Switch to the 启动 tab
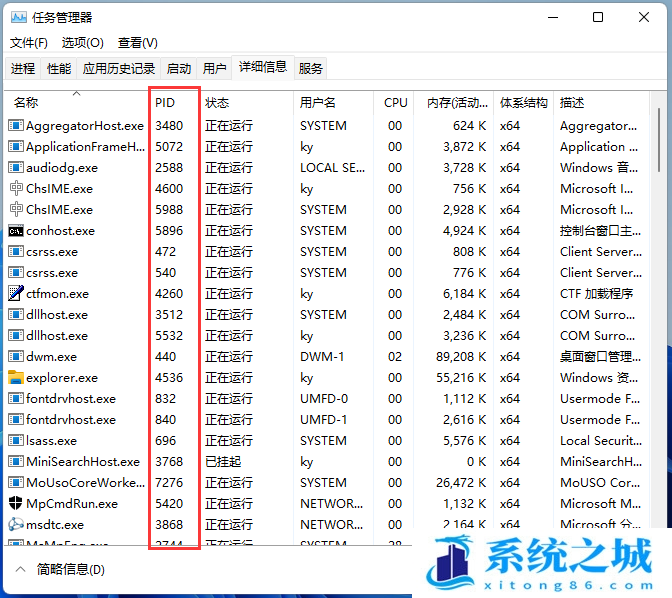The width and height of the screenshot is (672, 598). (x=179, y=68)
